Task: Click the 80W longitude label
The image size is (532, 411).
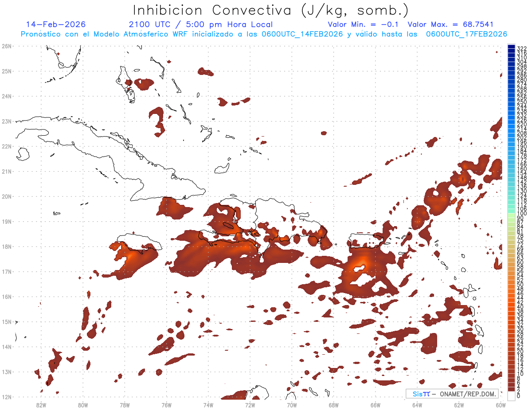Action: coord(83,405)
